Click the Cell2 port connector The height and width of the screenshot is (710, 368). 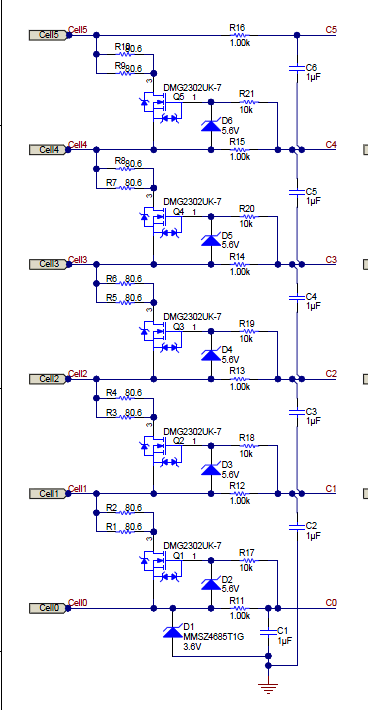pyautogui.click(x=48, y=379)
